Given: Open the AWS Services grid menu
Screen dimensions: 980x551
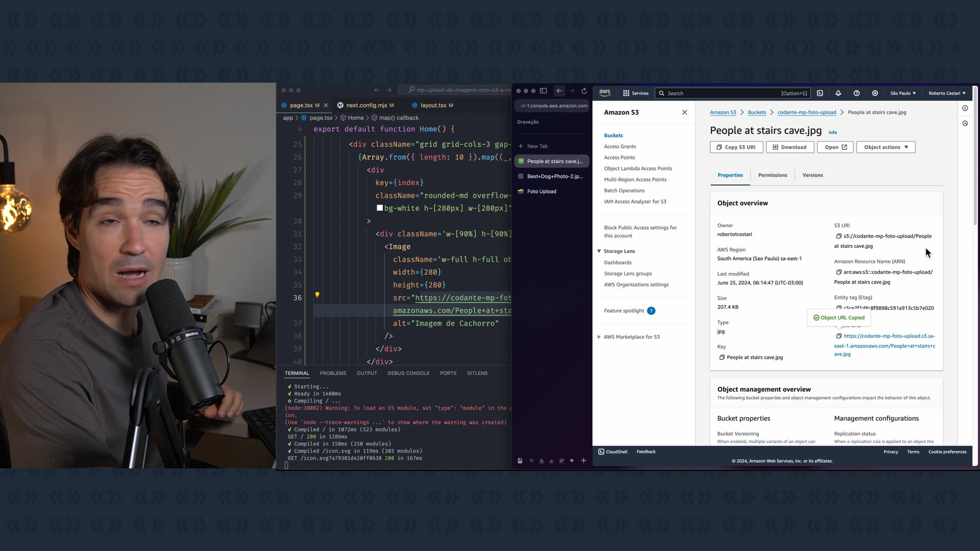Looking at the screenshot, I should 635,93.
